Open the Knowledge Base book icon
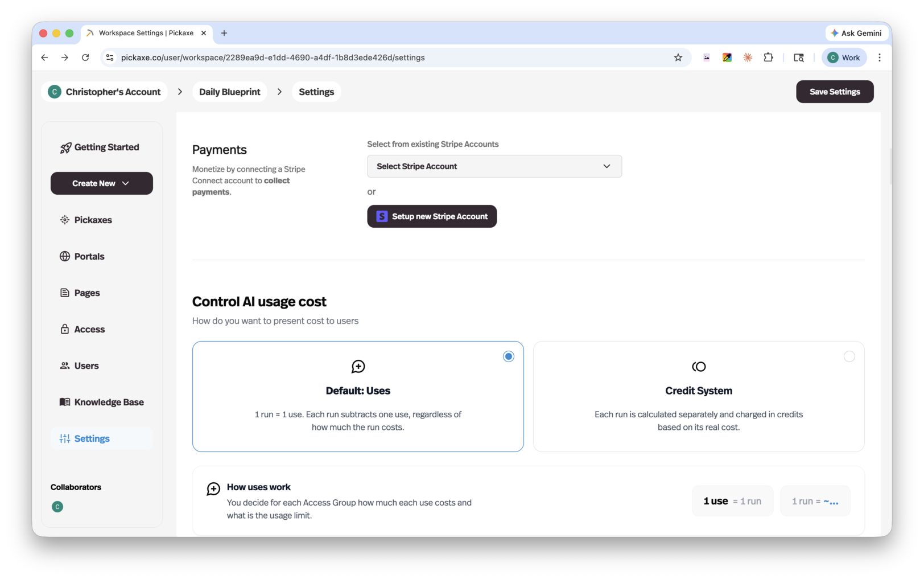 click(x=65, y=401)
